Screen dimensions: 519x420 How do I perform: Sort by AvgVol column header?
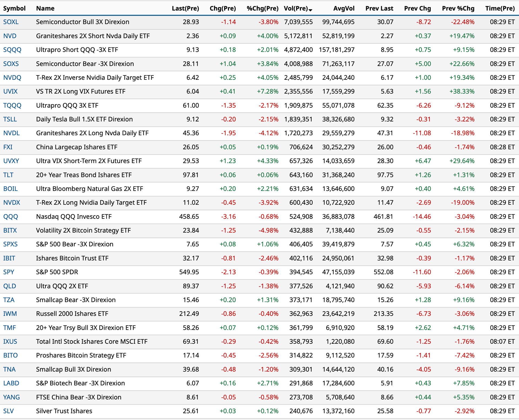point(344,8)
